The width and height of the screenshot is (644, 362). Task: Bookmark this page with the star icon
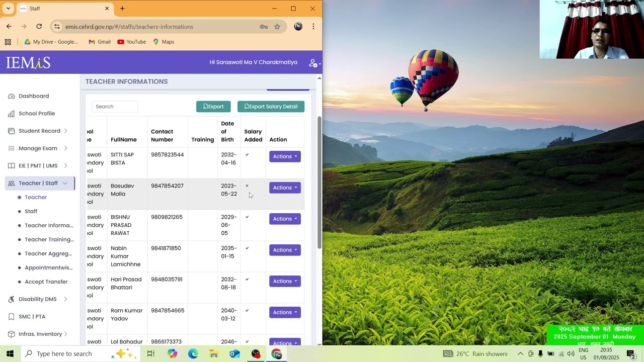tap(277, 27)
